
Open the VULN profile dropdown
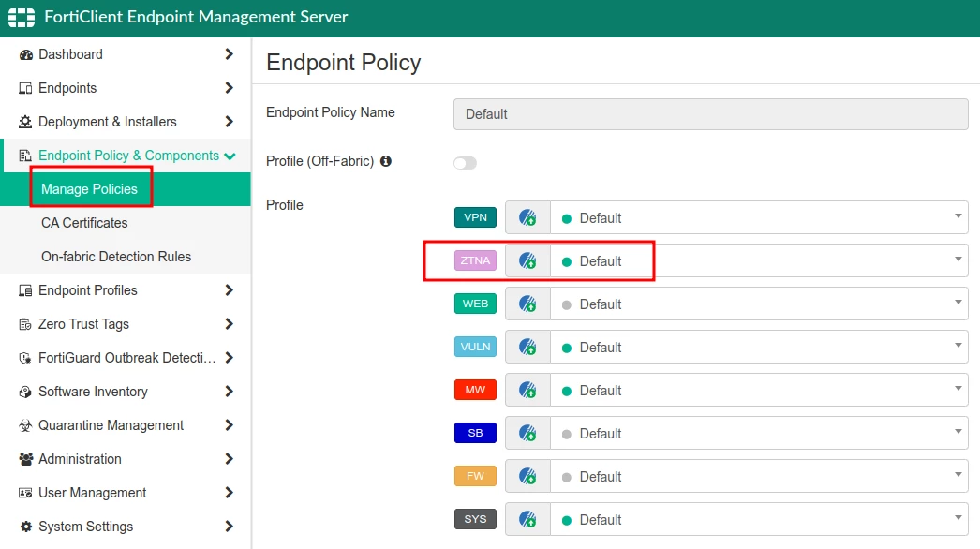(759, 347)
